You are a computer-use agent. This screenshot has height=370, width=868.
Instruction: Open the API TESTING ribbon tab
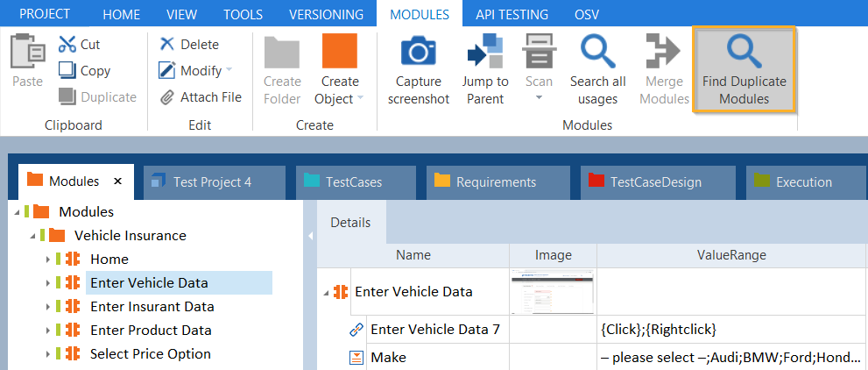(512, 14)
